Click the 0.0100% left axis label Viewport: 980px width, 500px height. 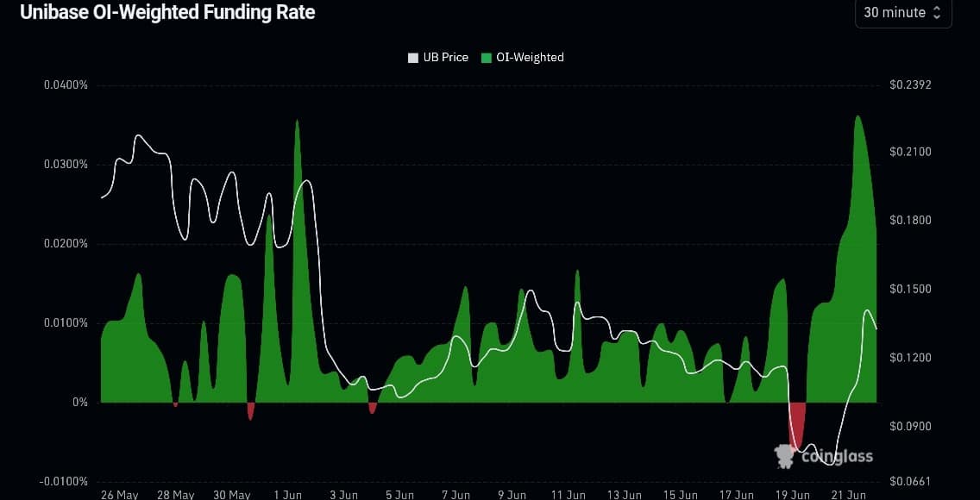[66, 322]
